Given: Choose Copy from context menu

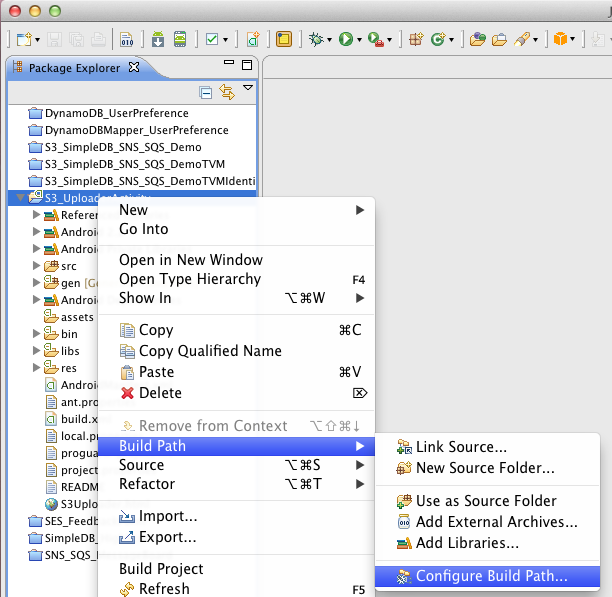Looking at the screenshot, I should tap(236, 330).
